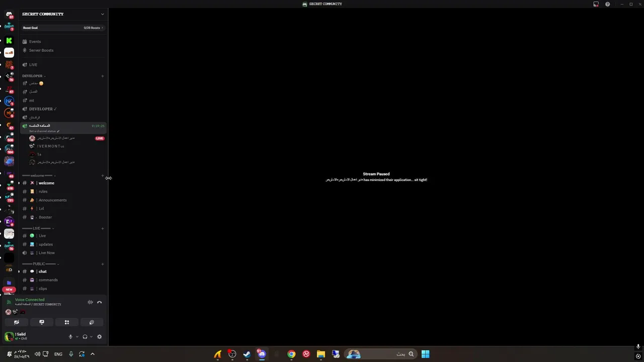This screenshot has width=644, height=362.
Task: Add a channel to LIVE category
Action: (102, 228)
